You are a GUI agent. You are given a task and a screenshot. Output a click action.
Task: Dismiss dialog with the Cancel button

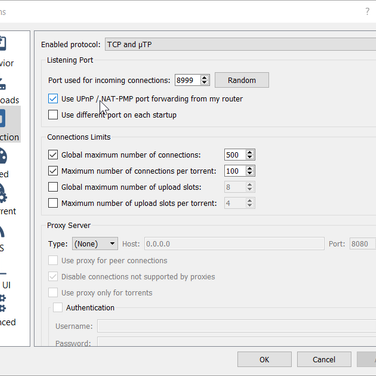pos(324,360)
